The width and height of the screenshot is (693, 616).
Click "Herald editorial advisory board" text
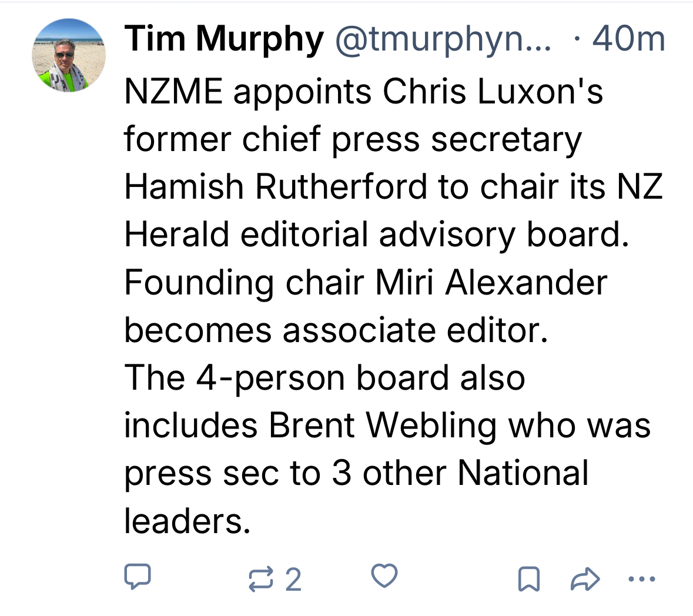(x=376, y=235)
